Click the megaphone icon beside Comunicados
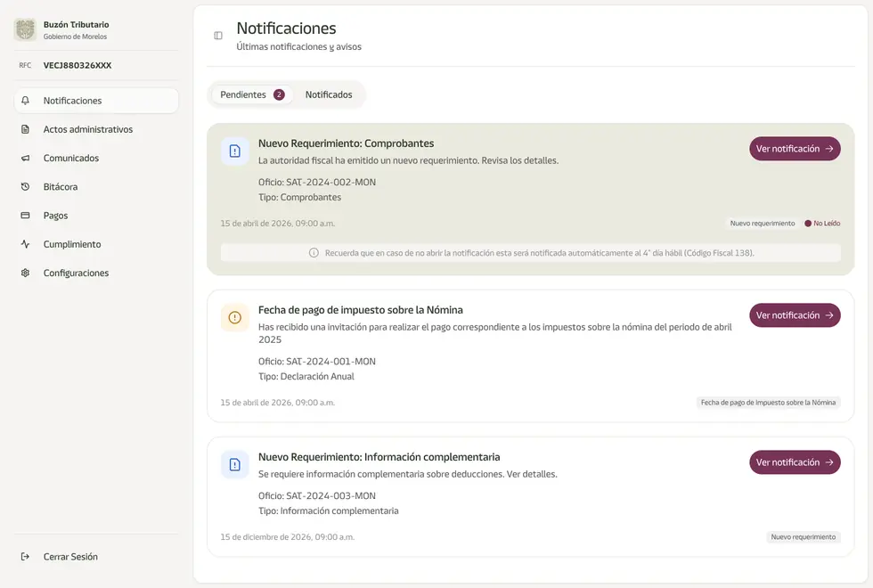The image size is (873, 588). 25,159
